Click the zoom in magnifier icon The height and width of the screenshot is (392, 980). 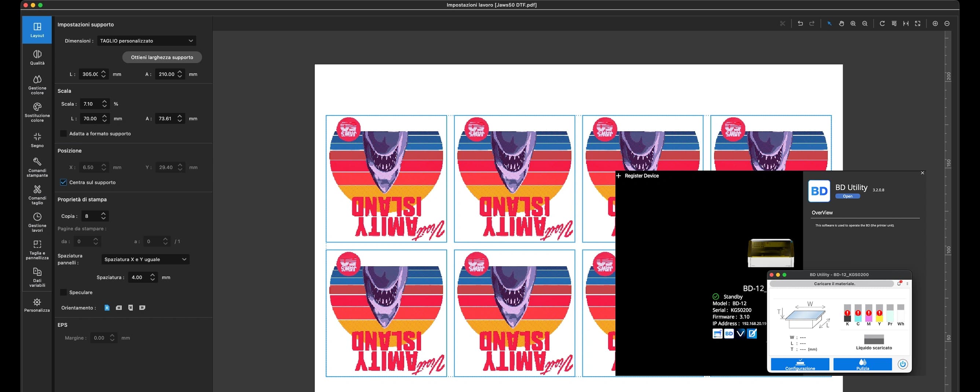pyautogui.click(x=853, y=23)
